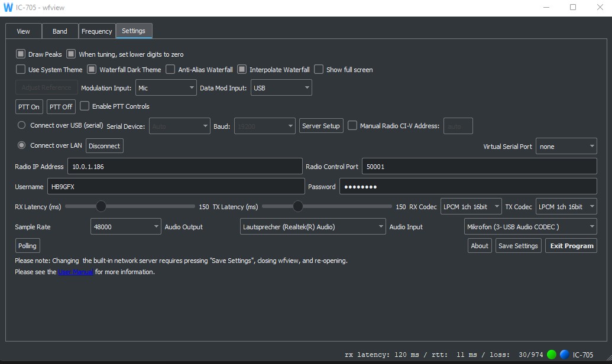
Task: Click the blue status LED indicator
Action: [x=564, y=355]
